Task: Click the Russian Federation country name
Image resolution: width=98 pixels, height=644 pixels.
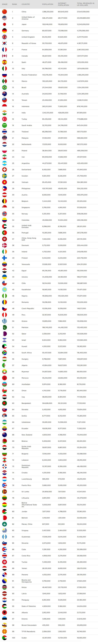Action: (29, 75)
